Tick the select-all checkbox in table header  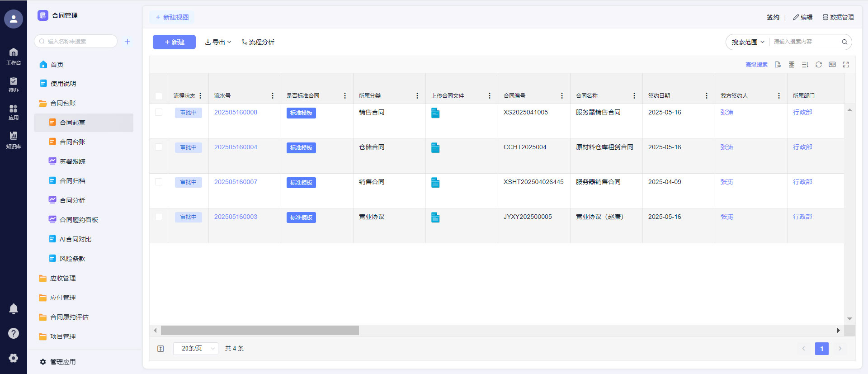[x=159, y=96]
